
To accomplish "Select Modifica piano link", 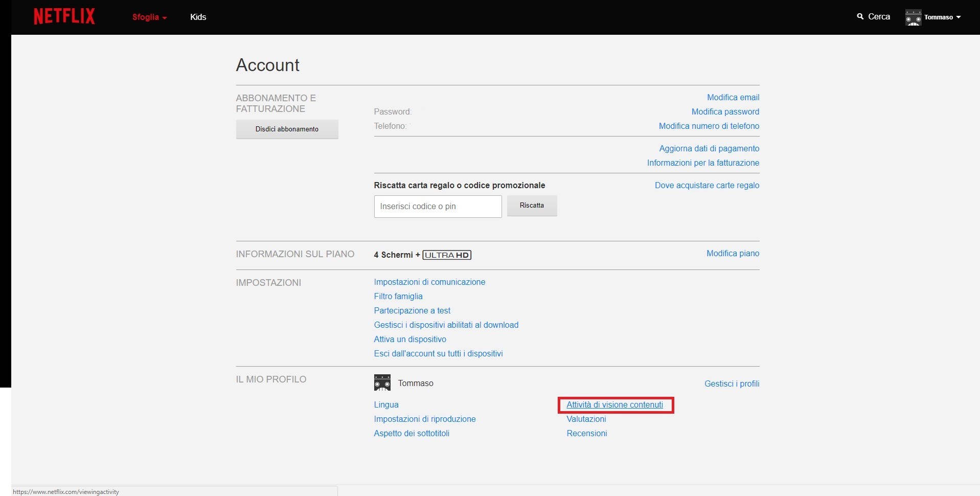I will click(733, 254).
